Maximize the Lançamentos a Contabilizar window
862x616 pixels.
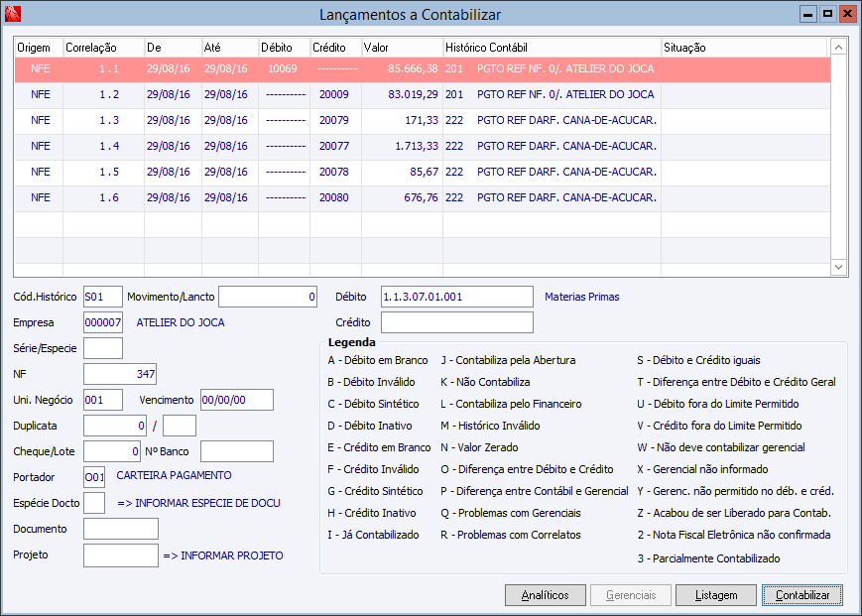coord(827,14)
